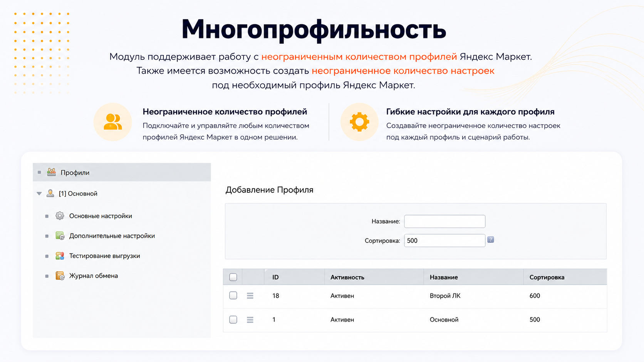Go to Тестирование выгрузки
The height and width of the screenshot is (362, 644).
pos(104,256)
